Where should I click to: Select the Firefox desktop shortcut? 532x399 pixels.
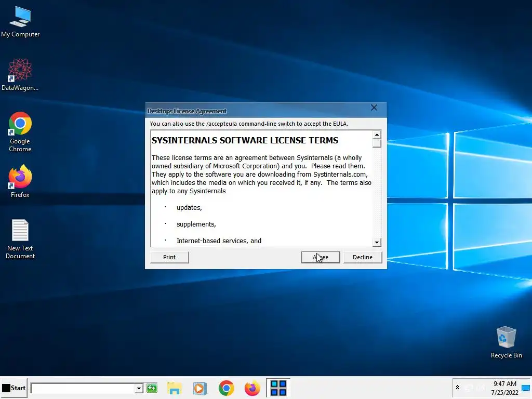pyautogui.click(x=20, y=181)
